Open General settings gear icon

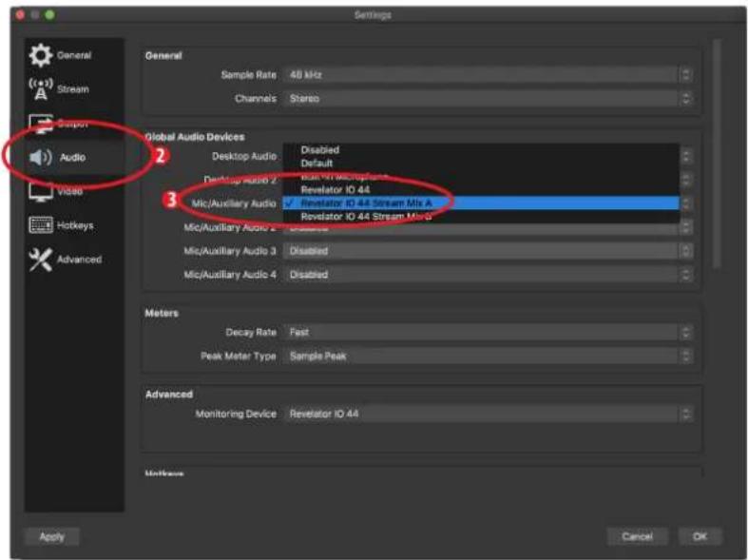[x=41, y=55]
